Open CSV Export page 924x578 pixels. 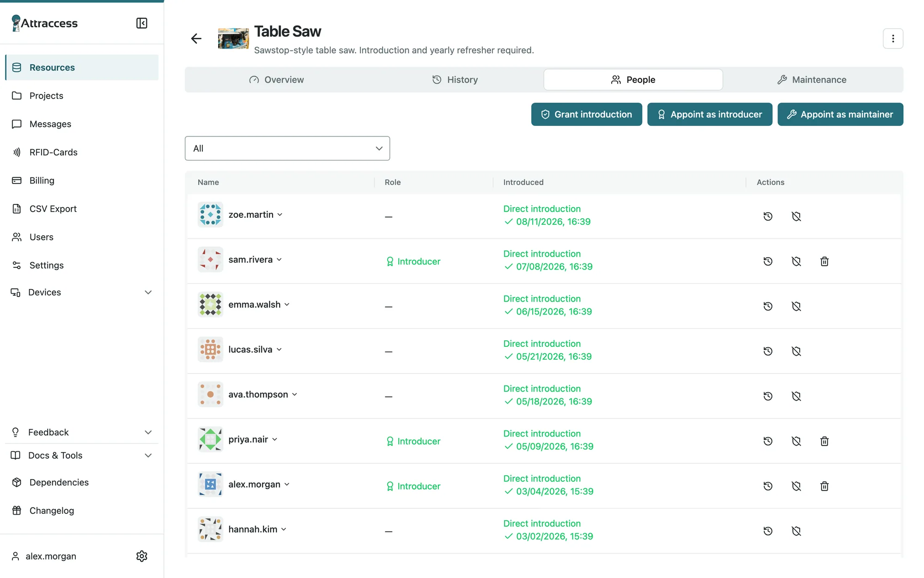pos(82,209)
